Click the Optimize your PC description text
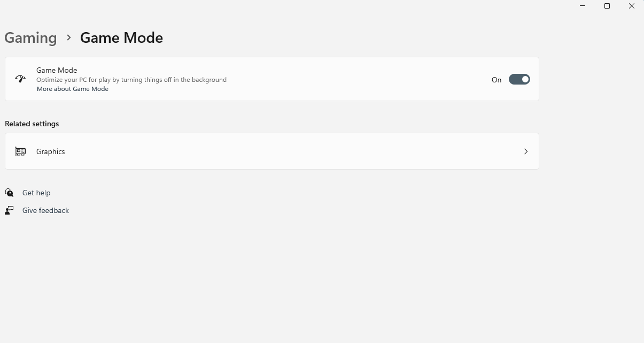Image resolution: width=644 pixels, height=343 pixels. click(x=131, y=80)
